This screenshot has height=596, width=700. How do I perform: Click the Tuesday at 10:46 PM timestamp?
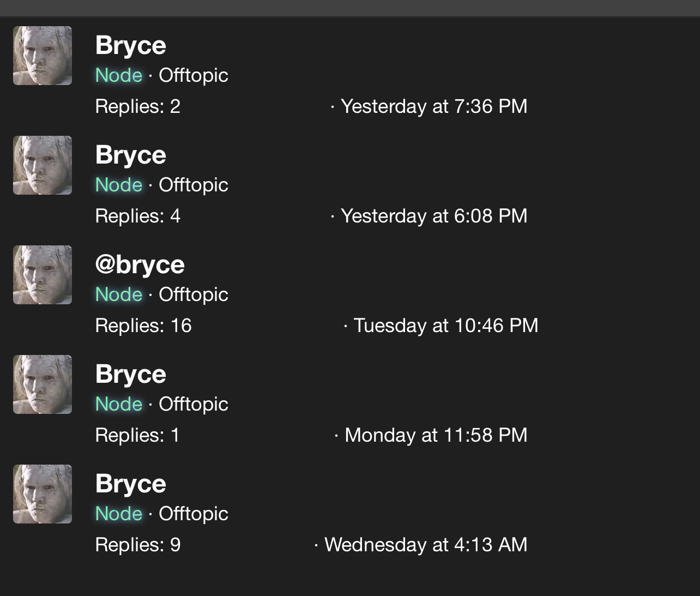[445, 326]
